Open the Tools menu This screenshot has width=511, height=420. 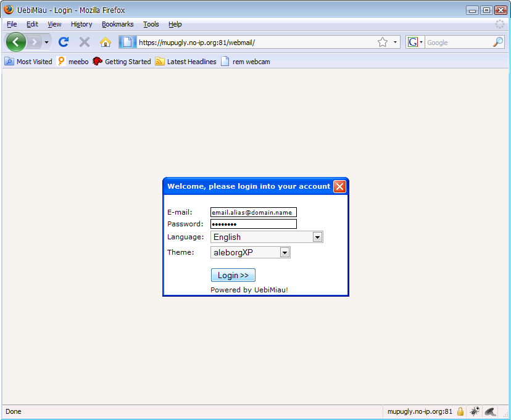point(151,24)
